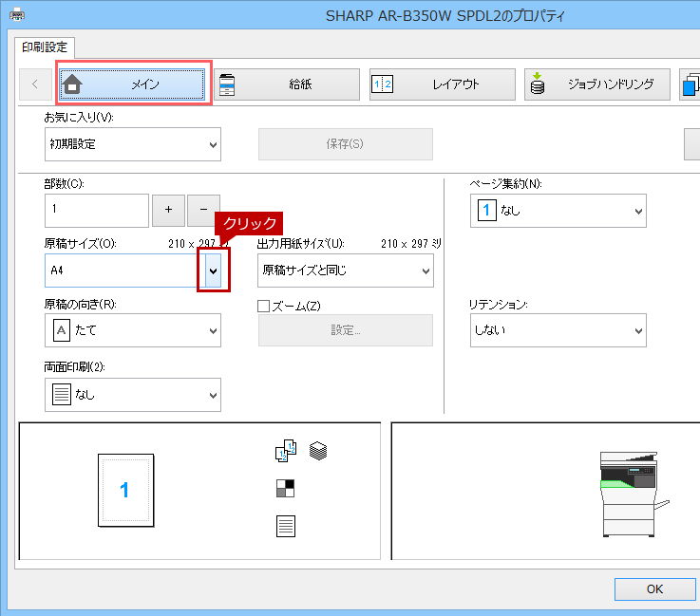Select the 印刷設定 tab

45,47
